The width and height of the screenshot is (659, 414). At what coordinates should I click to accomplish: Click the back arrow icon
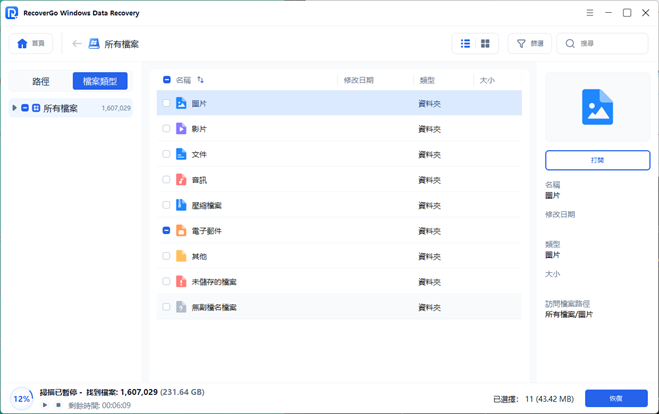coord(76,44)
